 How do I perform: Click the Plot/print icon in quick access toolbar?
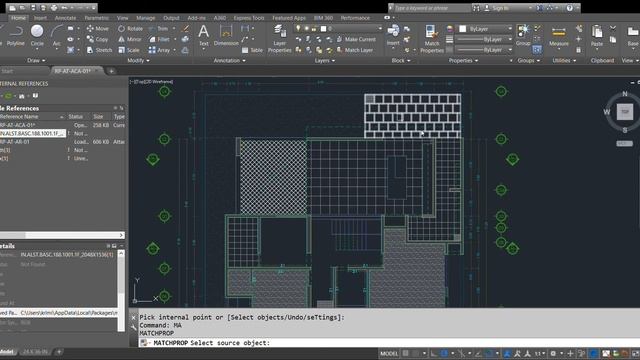54,8
